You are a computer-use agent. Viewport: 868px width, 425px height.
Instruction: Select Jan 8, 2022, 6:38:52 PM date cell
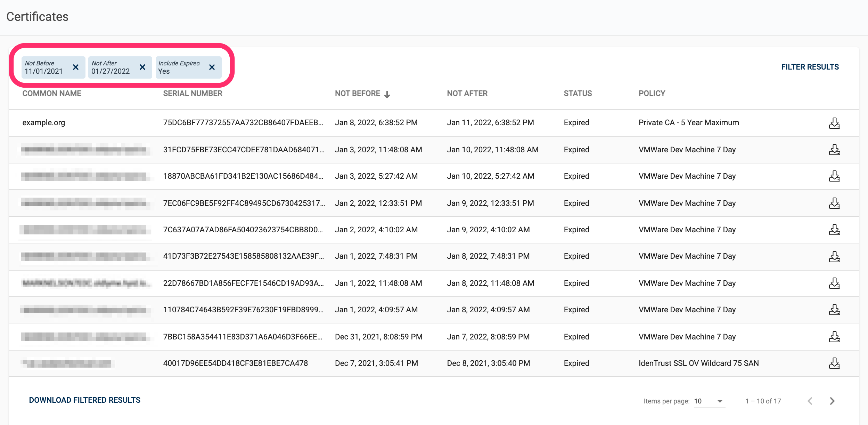[376, 123]
